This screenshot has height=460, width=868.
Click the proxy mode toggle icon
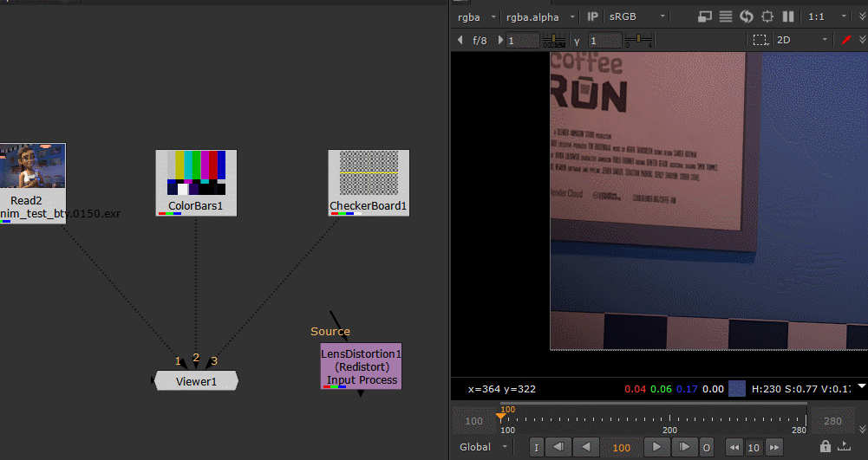click(704, 16)
